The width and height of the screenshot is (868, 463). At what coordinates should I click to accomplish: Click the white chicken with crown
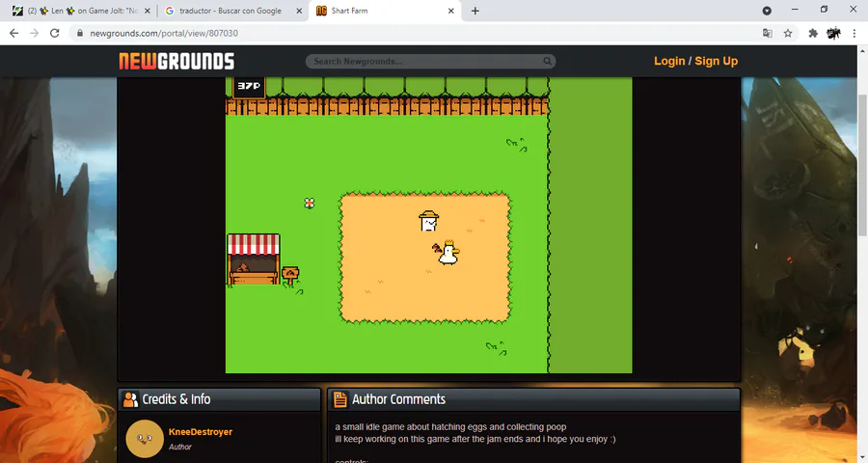[448, 253]
